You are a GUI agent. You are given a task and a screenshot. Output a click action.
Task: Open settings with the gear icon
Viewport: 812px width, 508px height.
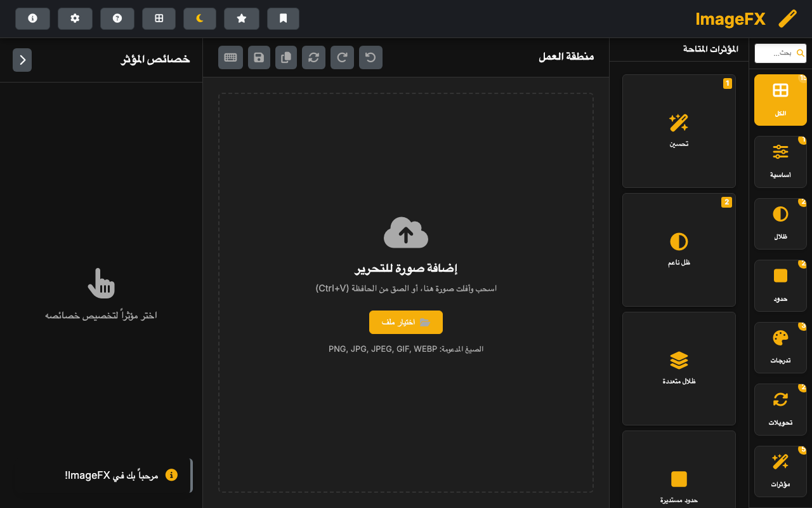coord(75,18)
